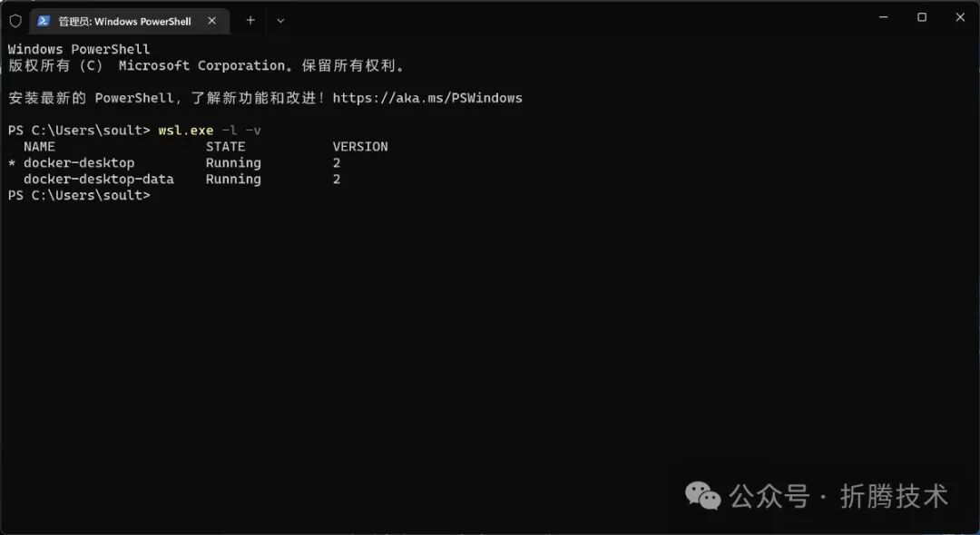Maximize the terminal window

tap(922, 17)
